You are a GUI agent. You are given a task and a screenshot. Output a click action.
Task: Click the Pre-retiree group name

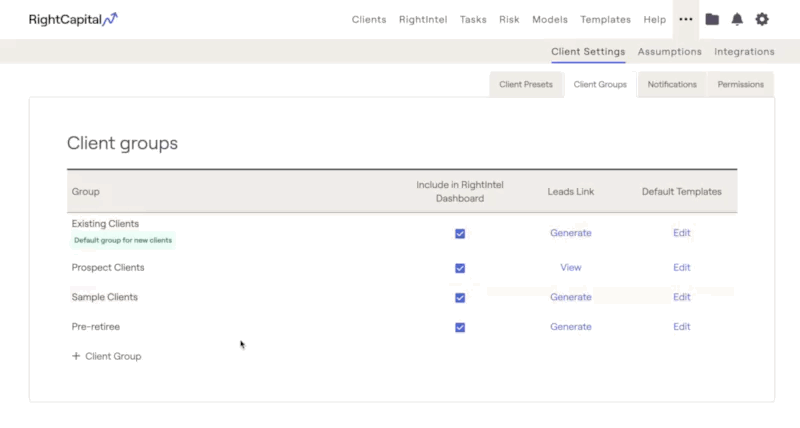tap(95, 326)
